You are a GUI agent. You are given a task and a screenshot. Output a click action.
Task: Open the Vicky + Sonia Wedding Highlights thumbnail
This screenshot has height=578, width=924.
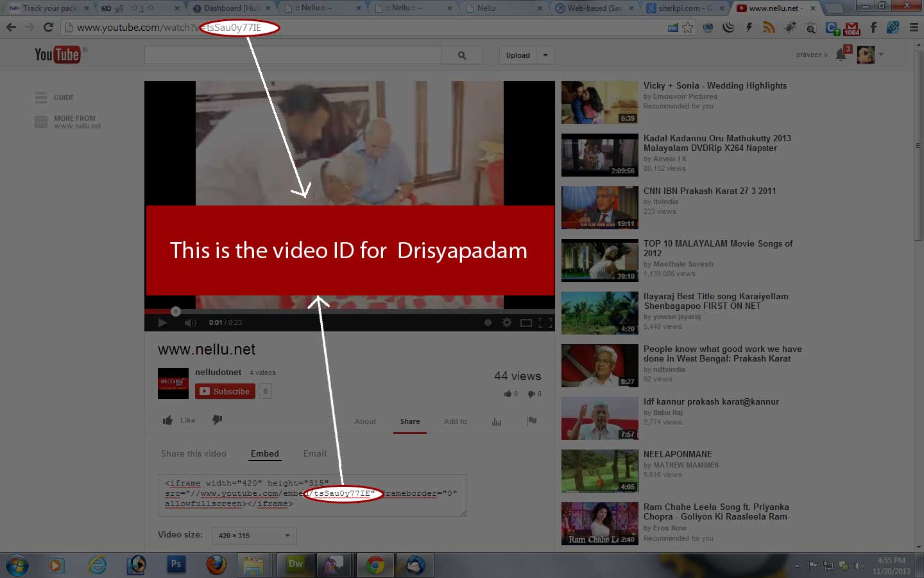click(599, 102)
